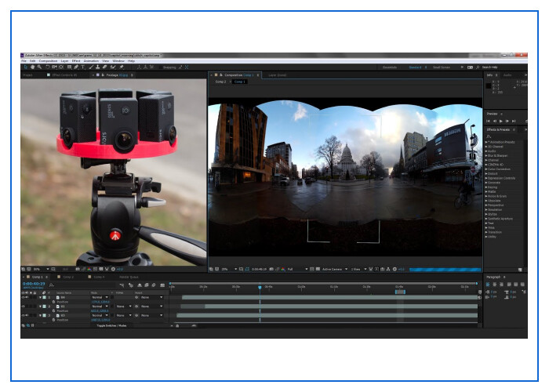Toggle the Position stopwatch under layer 3
549x392 pixels.
click(x=53, y=320)
